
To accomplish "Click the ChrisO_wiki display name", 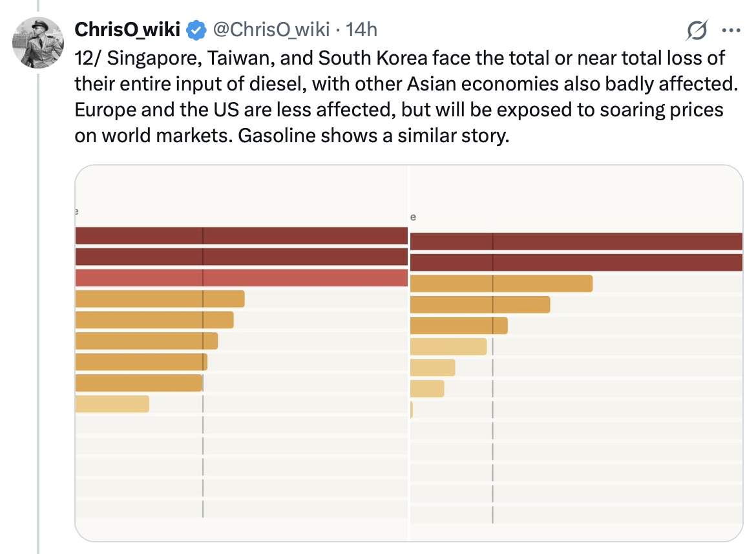I will click(x=127, y=30).
